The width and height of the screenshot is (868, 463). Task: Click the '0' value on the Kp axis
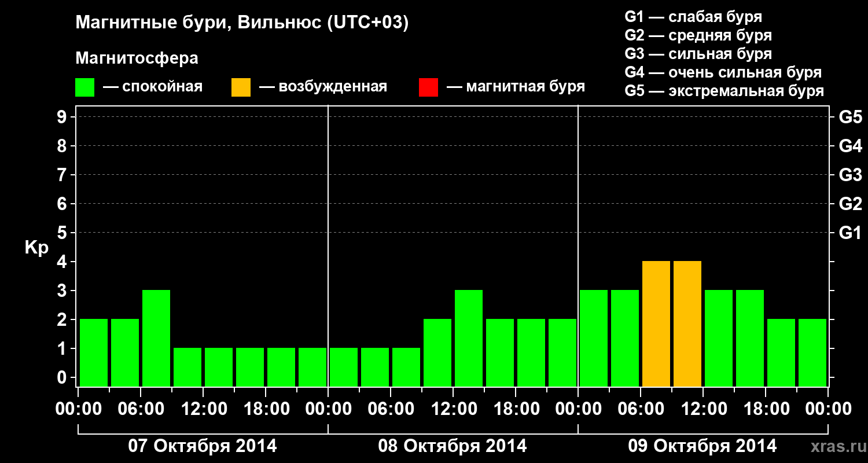(63, 378)
